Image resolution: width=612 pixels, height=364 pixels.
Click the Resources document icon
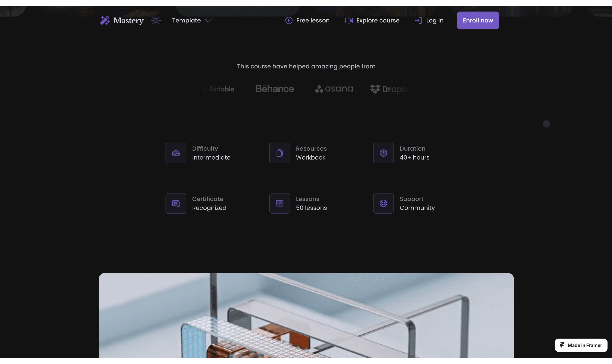pyautogui.click(x=279, y=153)
